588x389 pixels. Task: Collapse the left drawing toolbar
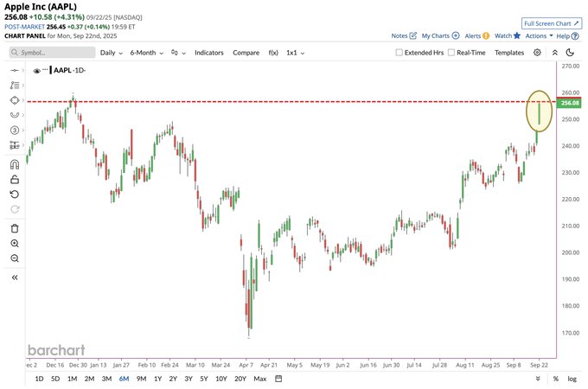[x=14, y=277]
